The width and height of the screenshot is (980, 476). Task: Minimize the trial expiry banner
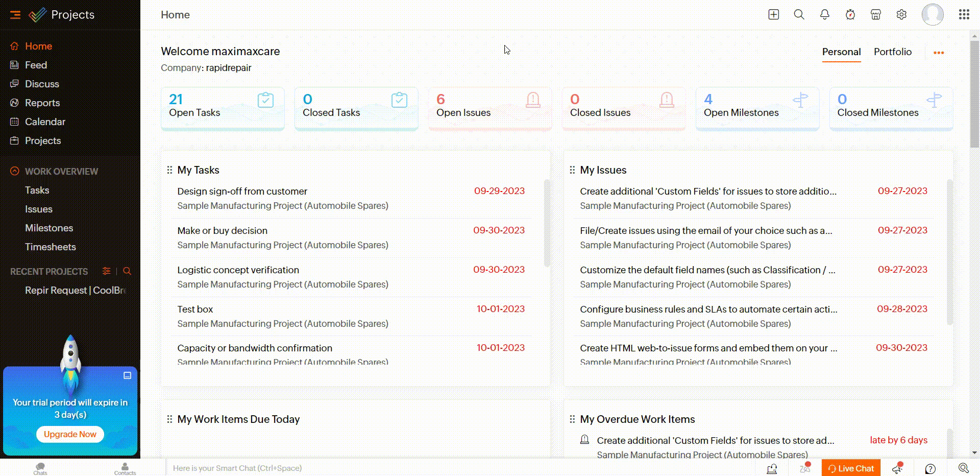tap(127, 375)
